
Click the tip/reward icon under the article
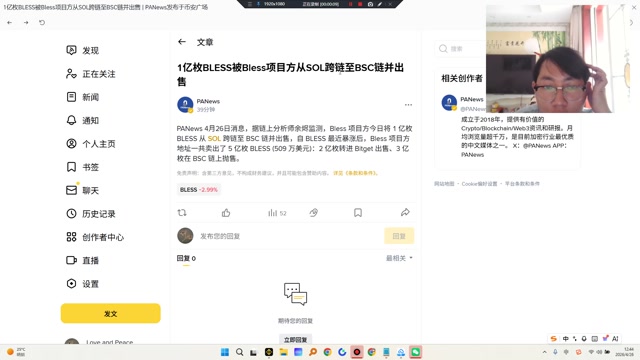coord(313,213)
